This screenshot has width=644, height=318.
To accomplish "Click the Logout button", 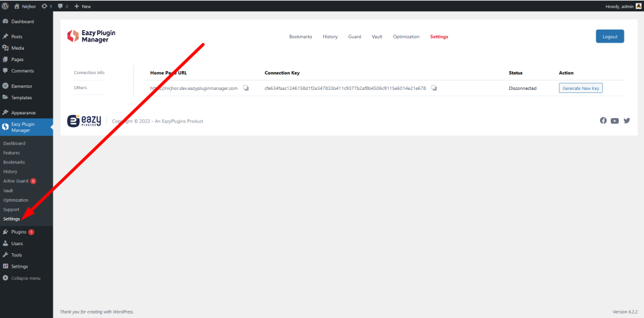I will (610, 36).
